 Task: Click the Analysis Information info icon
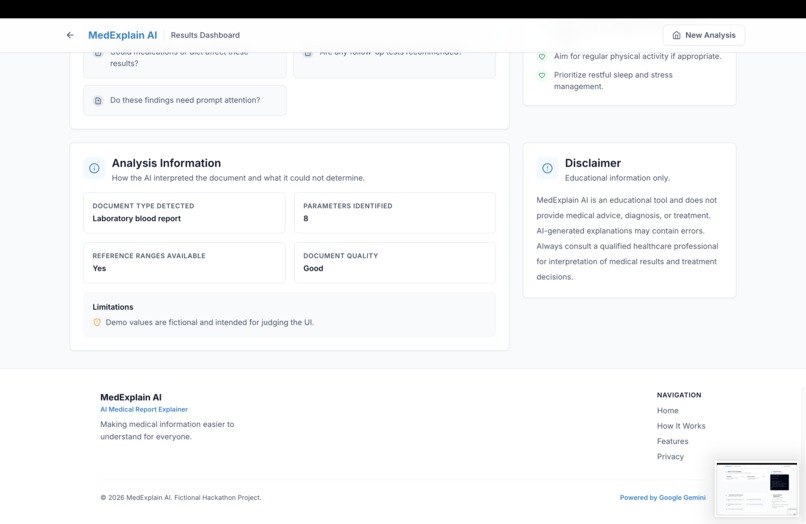pyautogui.click(x=94, y=168)
